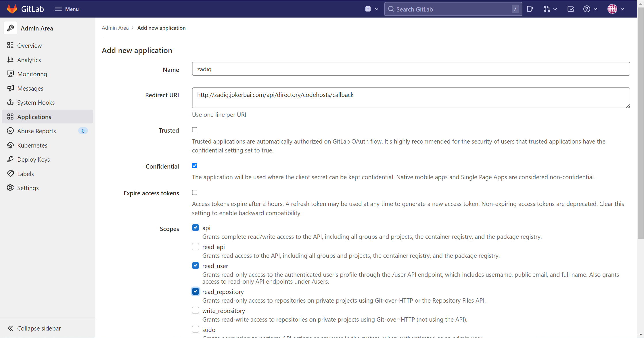Click the Abuse Reports face icon
Viewport: 644px width, 338px height.
tap(10, 131)
